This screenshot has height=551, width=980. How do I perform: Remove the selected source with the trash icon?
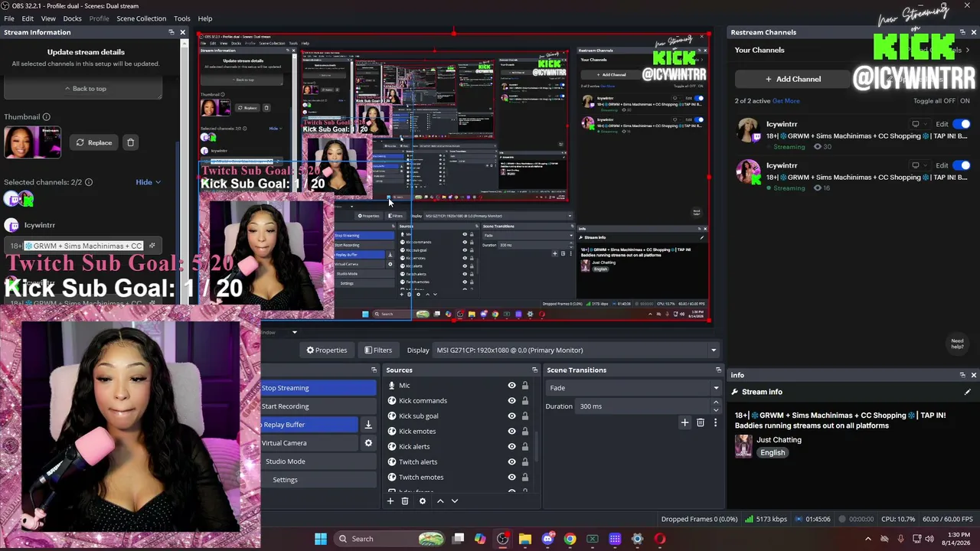405,501
